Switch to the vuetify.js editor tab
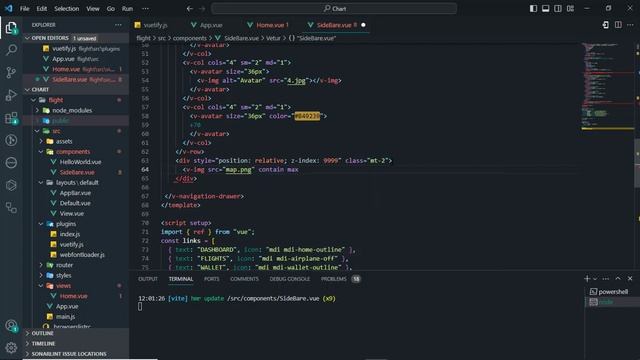 point(151,25)
